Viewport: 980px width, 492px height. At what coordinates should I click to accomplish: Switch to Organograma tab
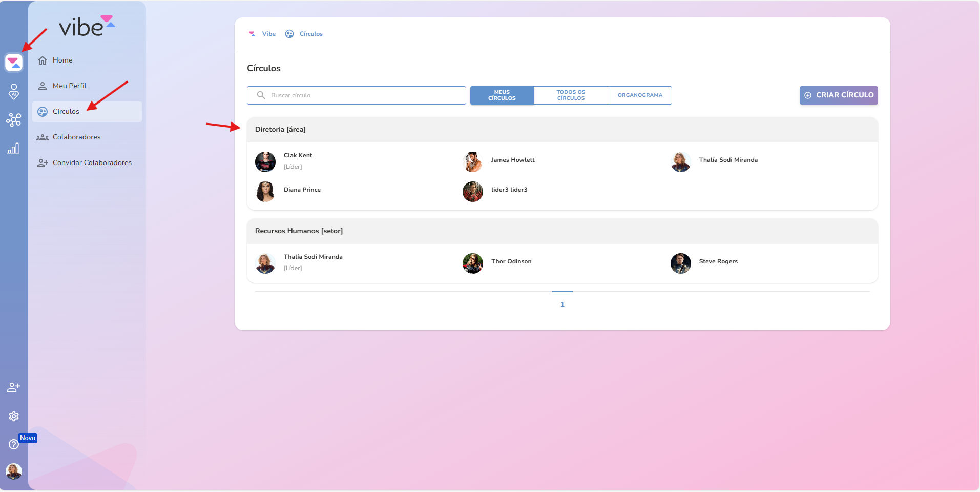[640, 95]
